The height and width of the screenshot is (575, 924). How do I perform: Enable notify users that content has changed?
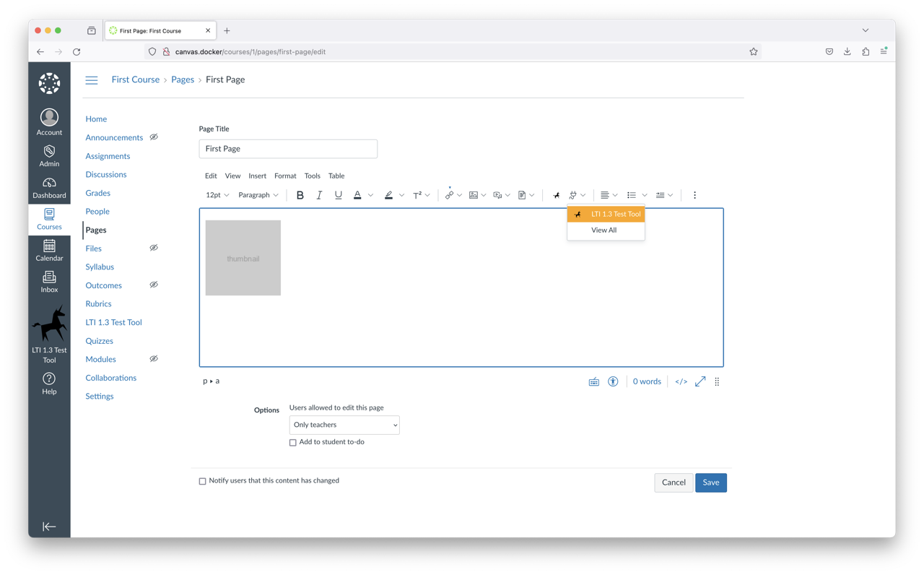point(202,480)
